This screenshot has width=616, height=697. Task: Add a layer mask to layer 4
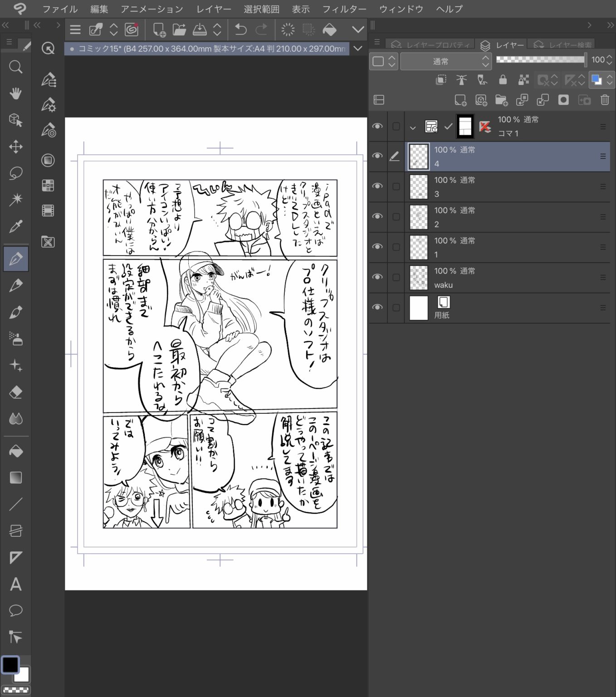(x=563, y=100)
